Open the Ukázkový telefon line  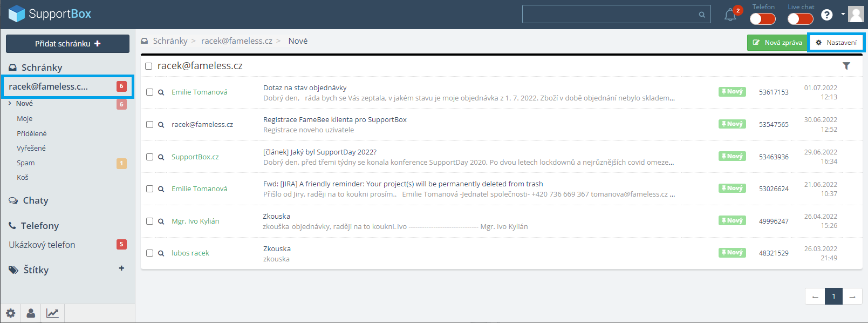click(42, 245)
